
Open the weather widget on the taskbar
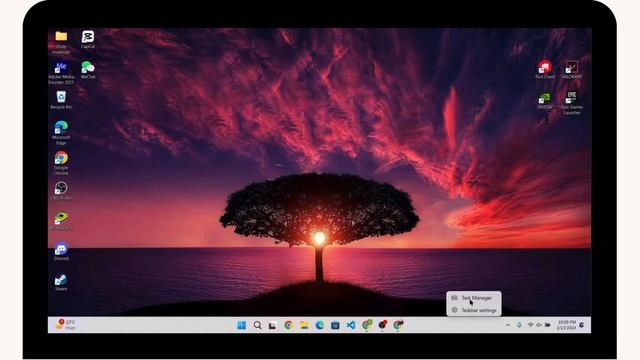[66, 324]
